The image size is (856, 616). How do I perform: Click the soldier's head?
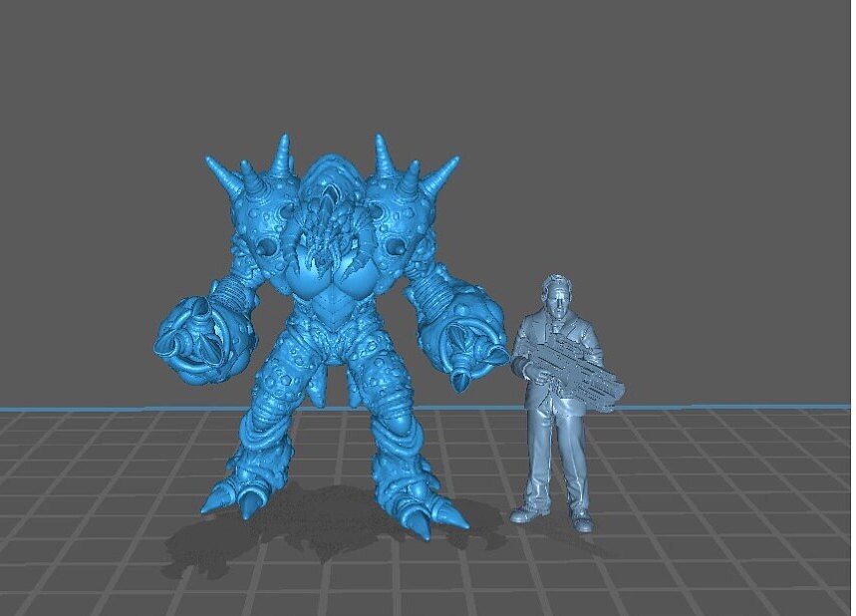[x=558, y=294]
